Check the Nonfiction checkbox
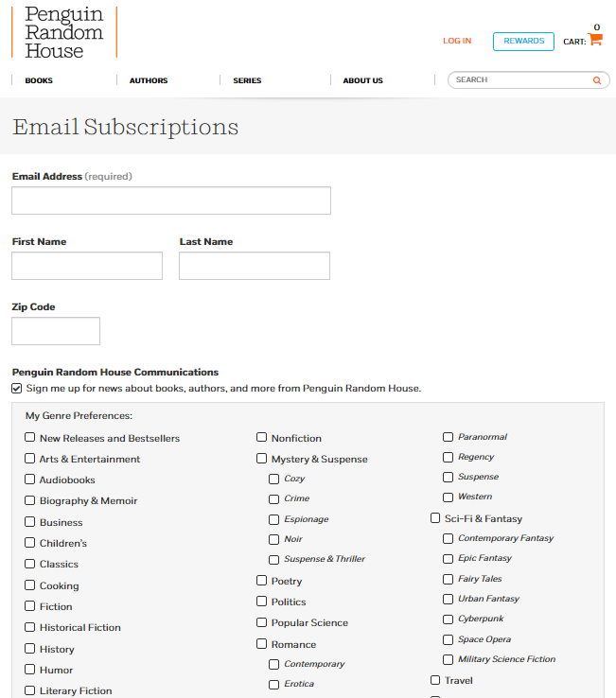The width and height of the screenshot is (616, 698). tap(261, 437)
